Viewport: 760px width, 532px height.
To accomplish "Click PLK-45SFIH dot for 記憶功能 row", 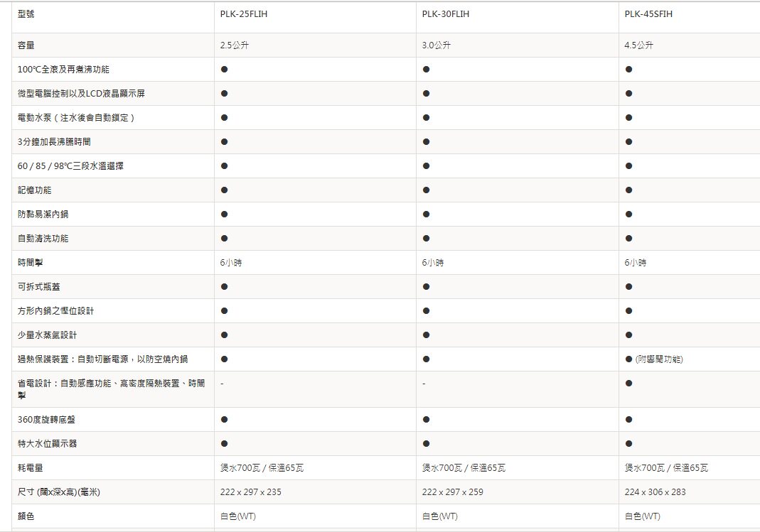I will 628,190.
